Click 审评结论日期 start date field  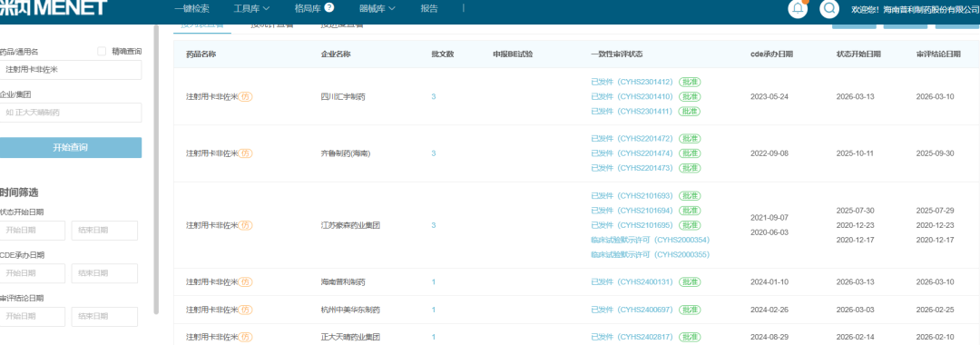tap(33, 317)
